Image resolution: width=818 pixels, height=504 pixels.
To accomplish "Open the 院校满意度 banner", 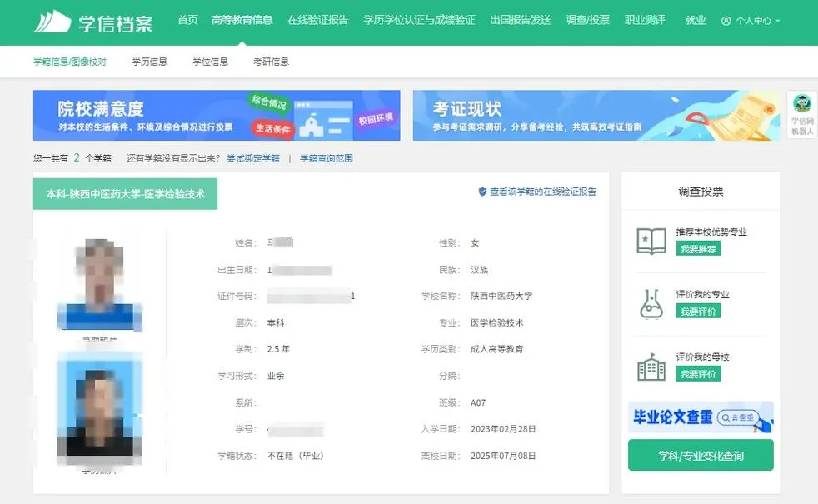I will (x=217, y=115).
